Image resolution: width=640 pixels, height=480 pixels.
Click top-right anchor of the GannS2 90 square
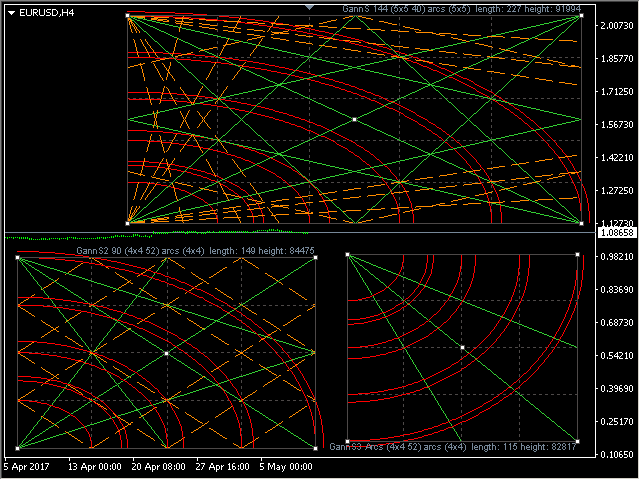pos(316,258)
